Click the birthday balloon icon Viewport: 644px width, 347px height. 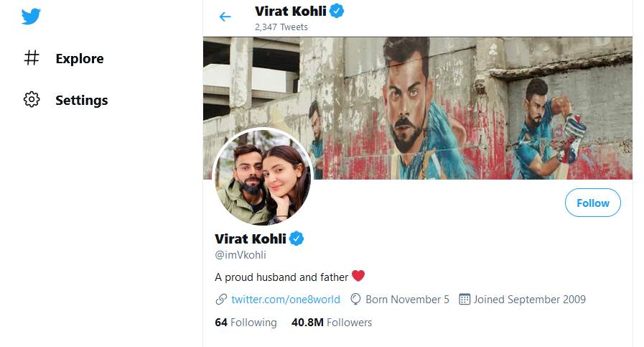(x=355, y=299)
